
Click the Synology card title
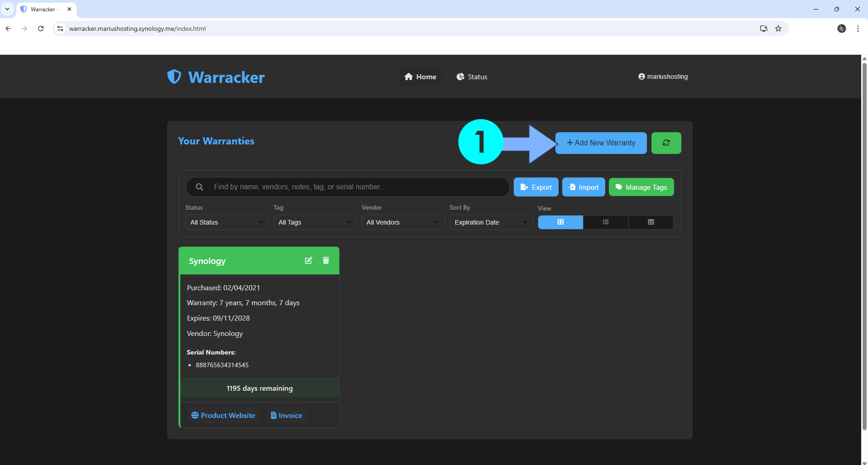207,261
